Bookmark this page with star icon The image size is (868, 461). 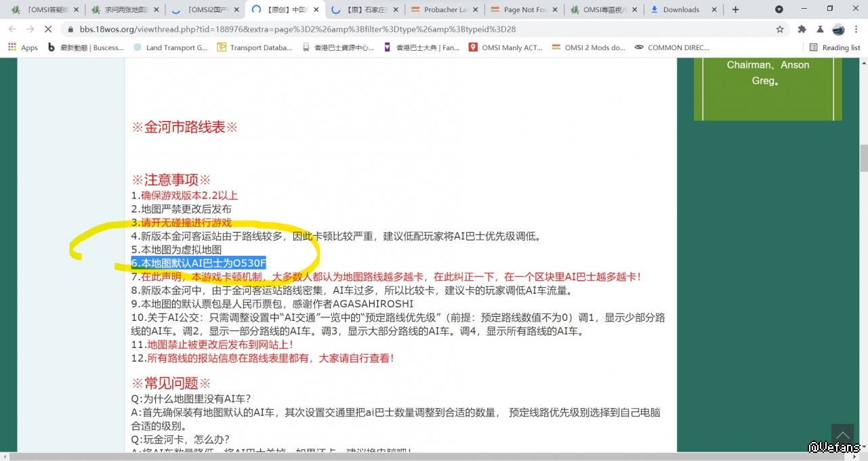780,29
